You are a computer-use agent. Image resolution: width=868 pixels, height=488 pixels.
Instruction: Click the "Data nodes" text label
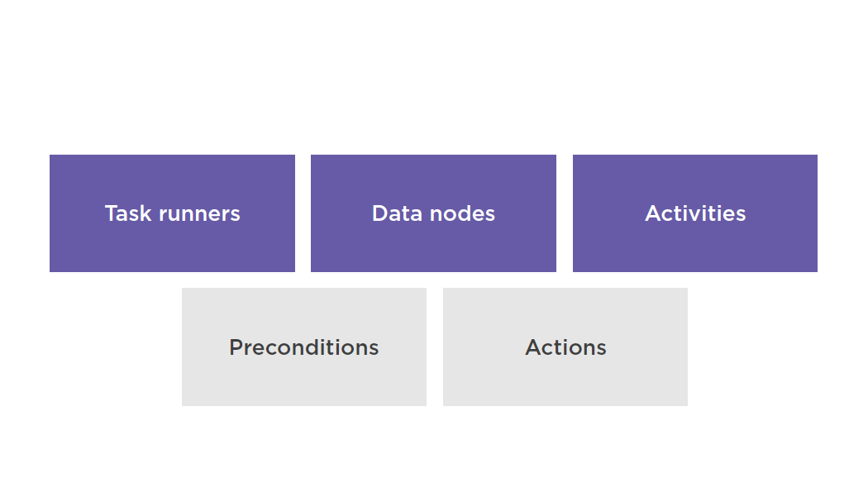pyautogui.click(x=433, y=214)
